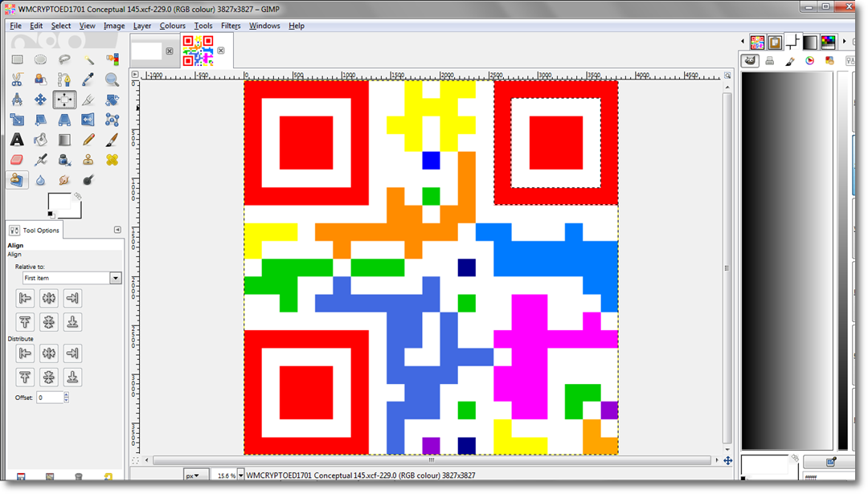Open the 'Relative to' First item dropdown
Image resolution: width=868 pixels, height=494 pixels.
115,278
